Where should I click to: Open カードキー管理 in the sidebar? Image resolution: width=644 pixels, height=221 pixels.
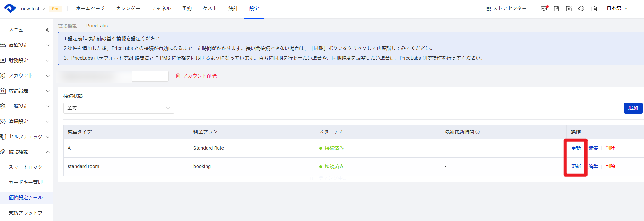click(x=26, y=182)
